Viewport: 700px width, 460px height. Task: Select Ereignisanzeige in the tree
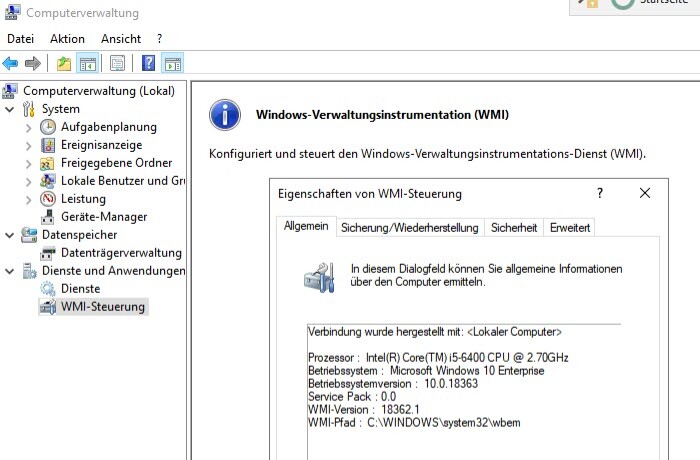click(x=102, y=145)
